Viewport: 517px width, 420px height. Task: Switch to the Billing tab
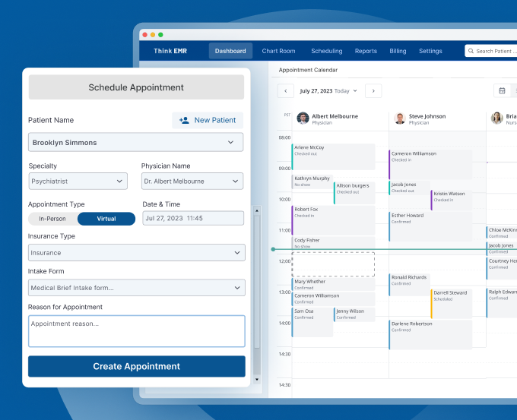(398, 51)
